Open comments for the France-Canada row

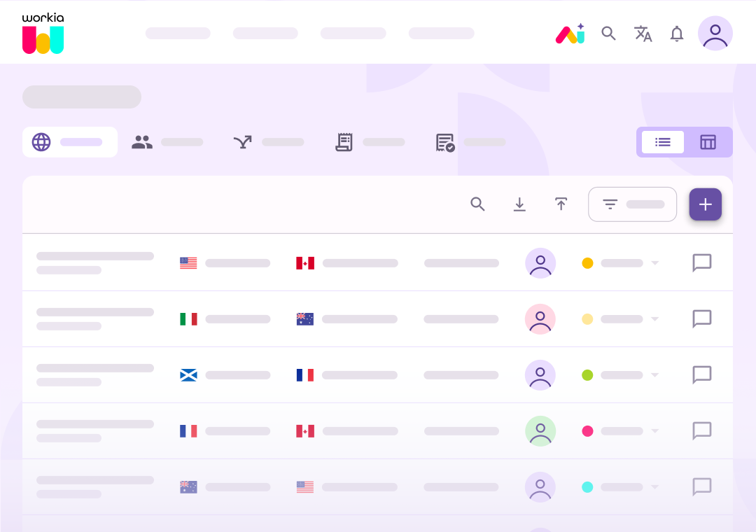[701, 430]
